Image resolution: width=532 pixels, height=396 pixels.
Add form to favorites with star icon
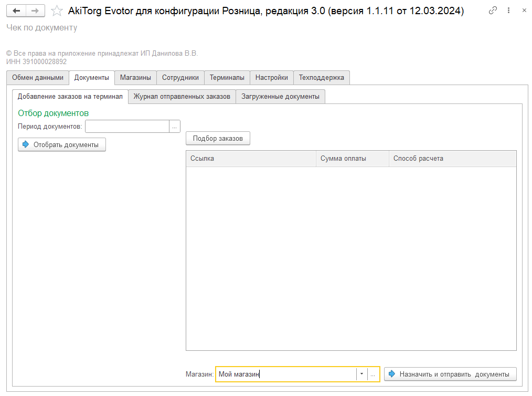[x=57, y=11]
